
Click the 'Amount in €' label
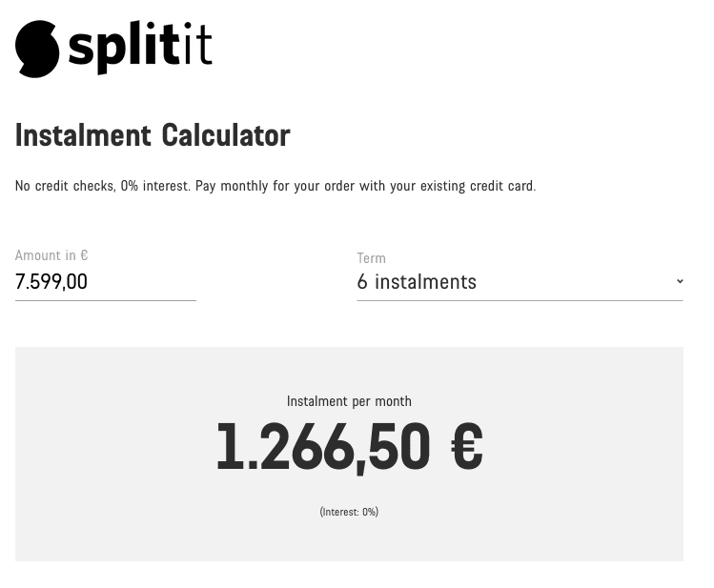51,255
